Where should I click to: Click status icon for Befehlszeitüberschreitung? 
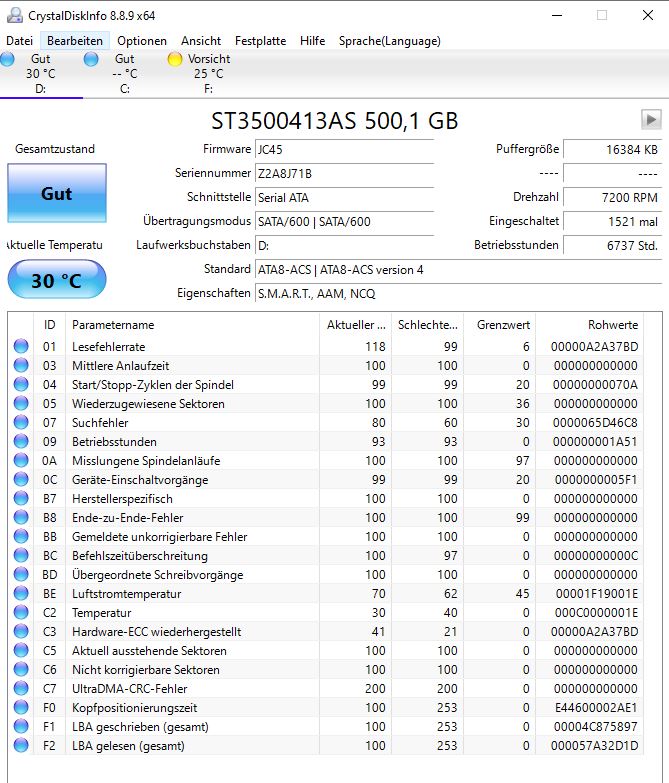21,555
